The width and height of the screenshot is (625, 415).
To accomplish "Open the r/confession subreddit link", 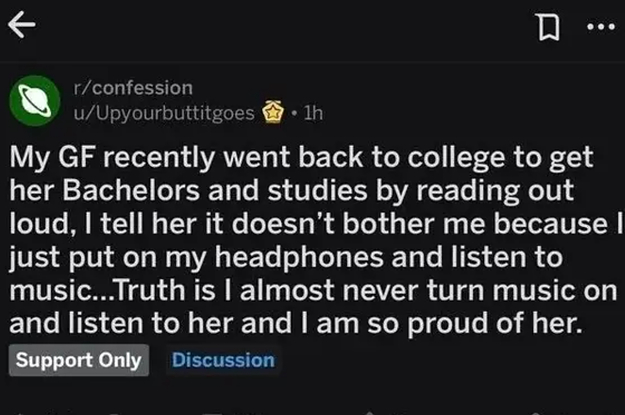I will pyautogui.click(x=134, y=88).
